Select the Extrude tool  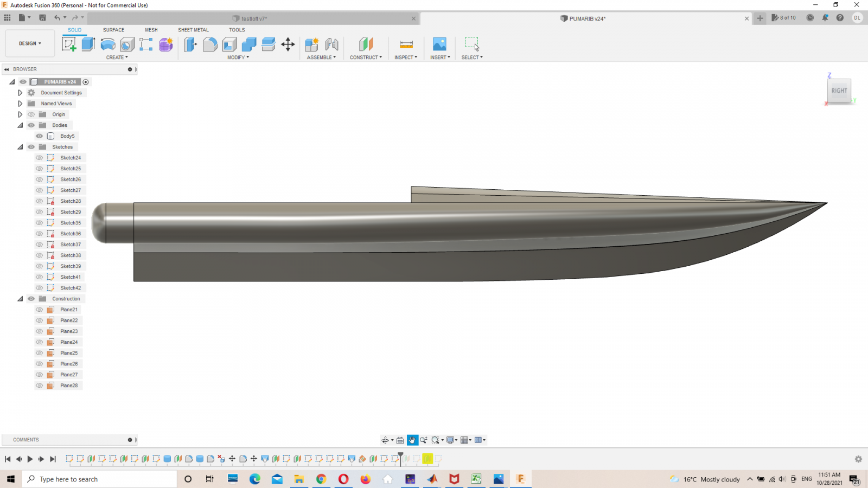tap(88, 44)
